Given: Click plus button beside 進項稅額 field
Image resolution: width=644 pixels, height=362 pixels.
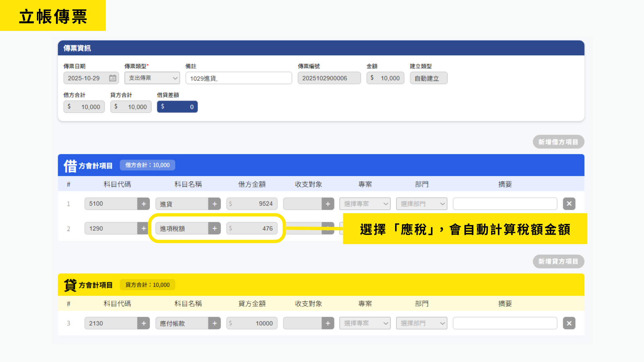Looking at the screenshot, I should (x=215, y=229).
